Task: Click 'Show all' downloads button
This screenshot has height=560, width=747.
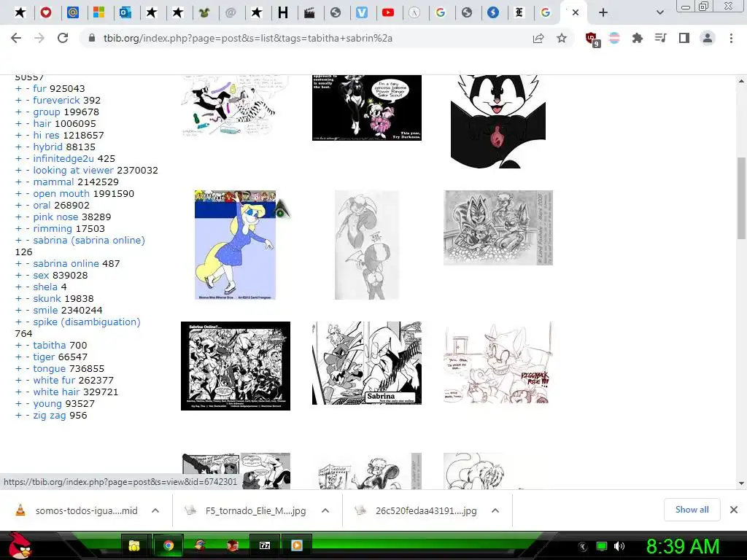Action: click(x=692, y=510)
